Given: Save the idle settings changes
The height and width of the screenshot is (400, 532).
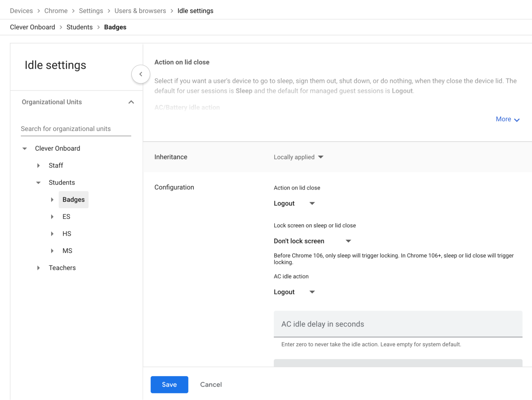Looking at the screenshot, I should pos(169,384).
